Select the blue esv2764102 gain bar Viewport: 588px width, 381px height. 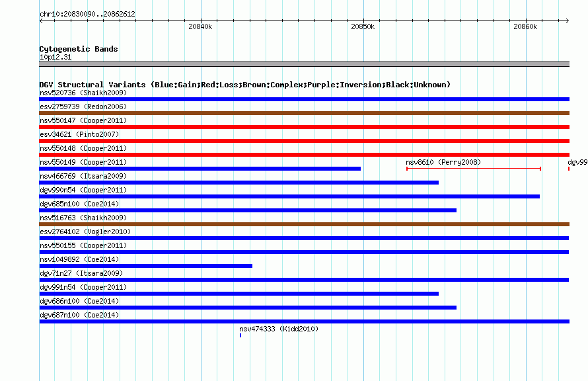304,238
